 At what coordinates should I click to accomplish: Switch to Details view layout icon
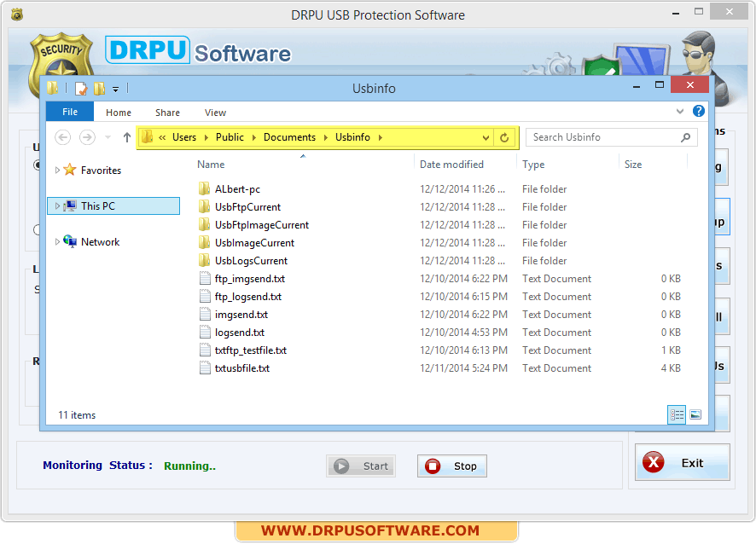pyautogui.click(x=677, y=414)
